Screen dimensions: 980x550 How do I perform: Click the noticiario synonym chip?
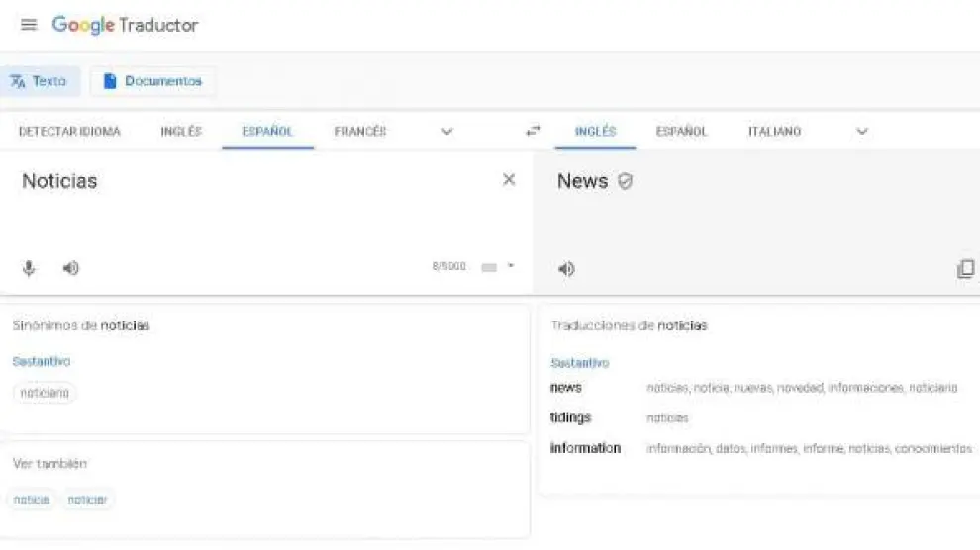point(45,393)
